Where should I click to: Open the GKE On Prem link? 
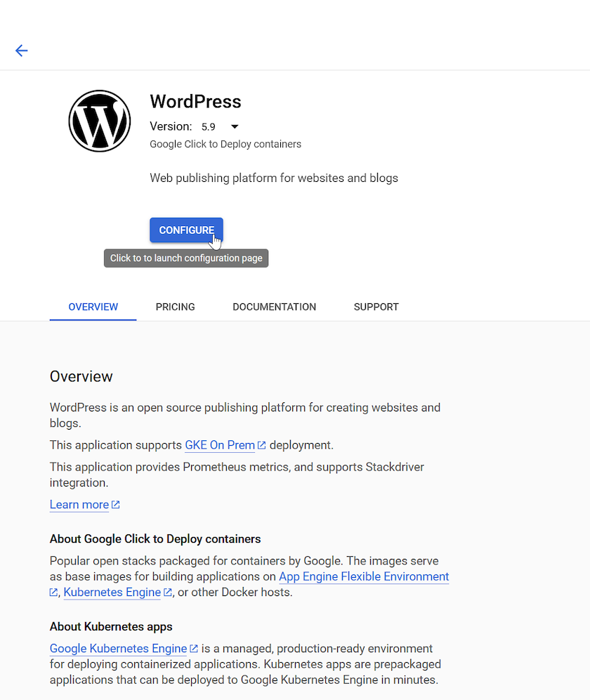pyautogui.click(x=220, y=445)
